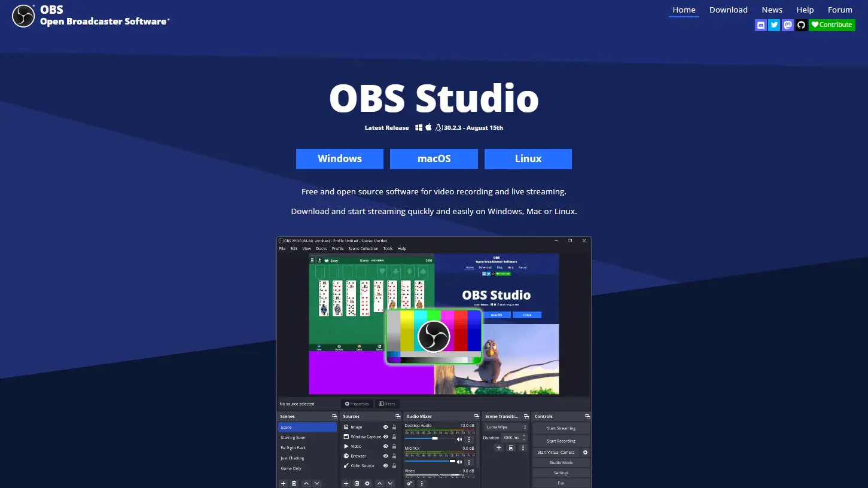This screenshot has height=488, width=868.
Task: Go to the Home nav link
Action: [684, 10]
